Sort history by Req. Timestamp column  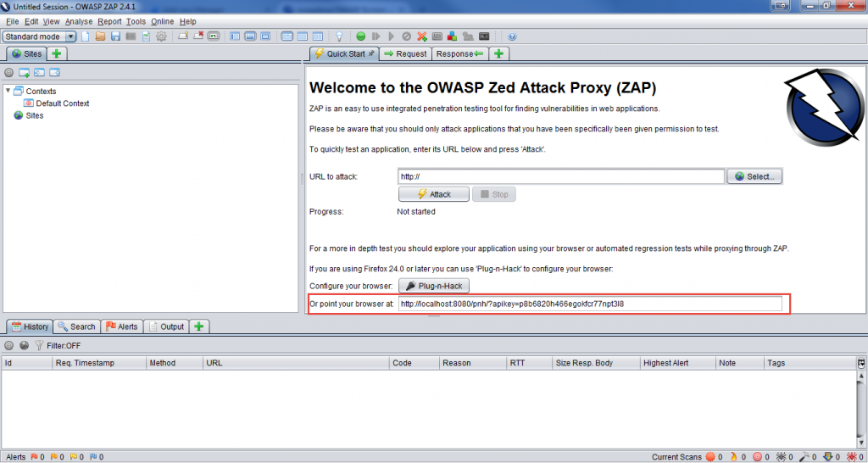tap(99, 363)
